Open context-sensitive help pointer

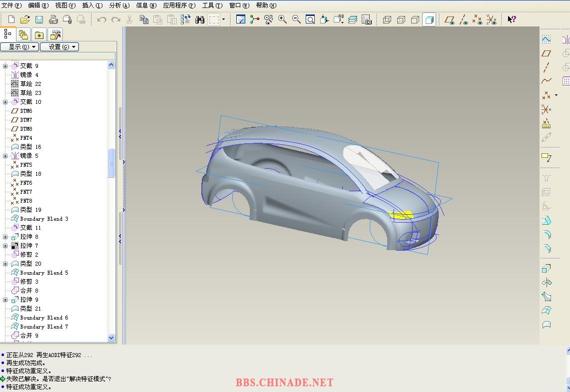click(512, 19)
